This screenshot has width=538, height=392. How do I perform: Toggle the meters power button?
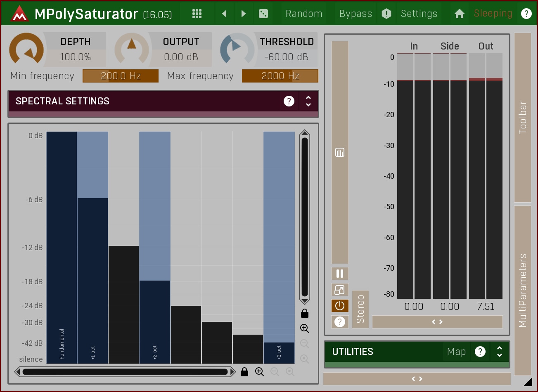coord(340,306)
